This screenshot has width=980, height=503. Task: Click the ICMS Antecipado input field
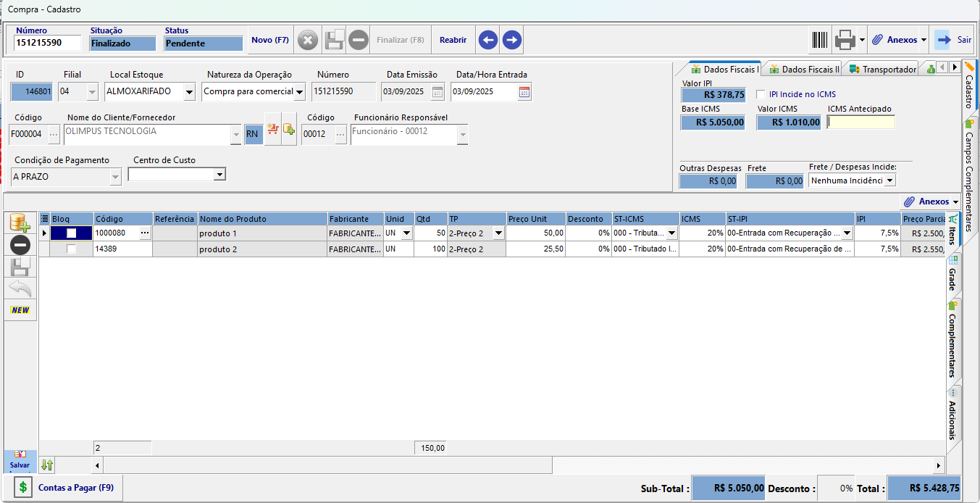[x=860, y=122]
